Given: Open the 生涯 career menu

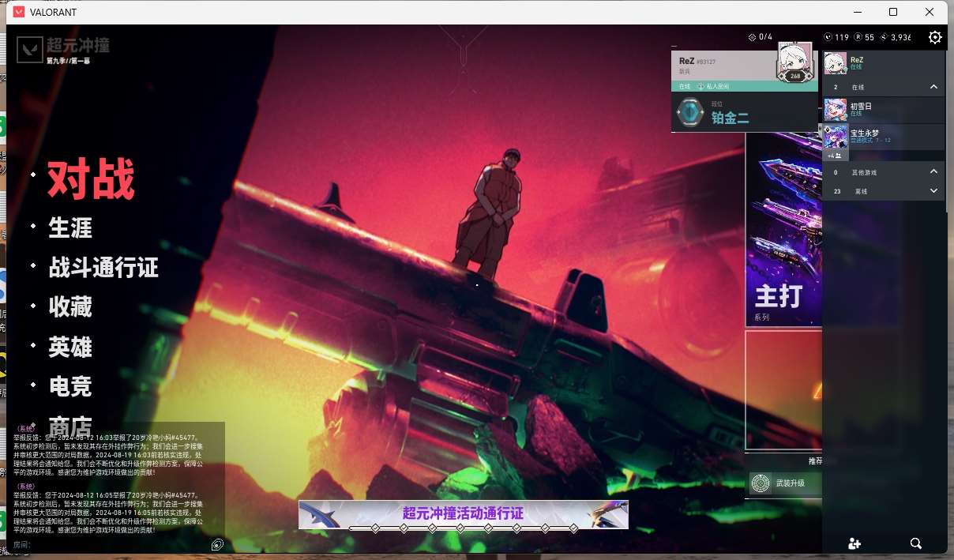Looking at the screenshot, I should coord(70,228).
